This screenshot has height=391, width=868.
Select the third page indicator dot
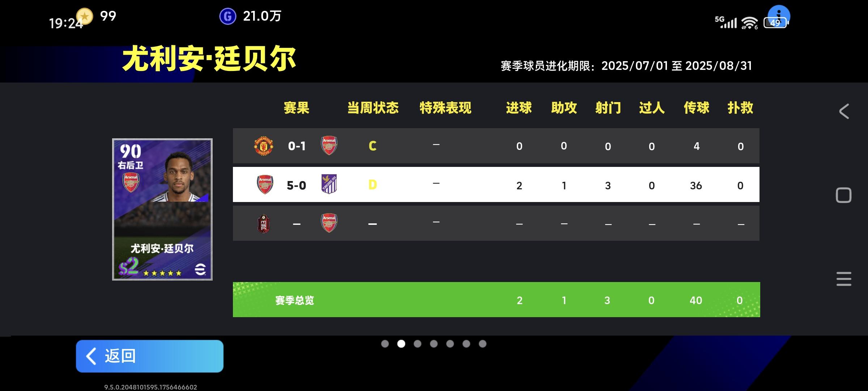coord(417,344)
